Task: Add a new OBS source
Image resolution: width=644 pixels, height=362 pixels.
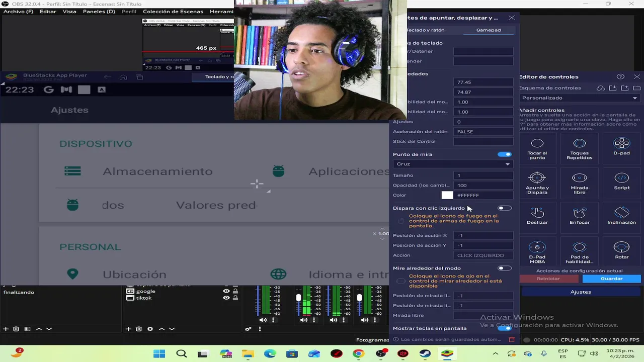Action: point(128,329)
